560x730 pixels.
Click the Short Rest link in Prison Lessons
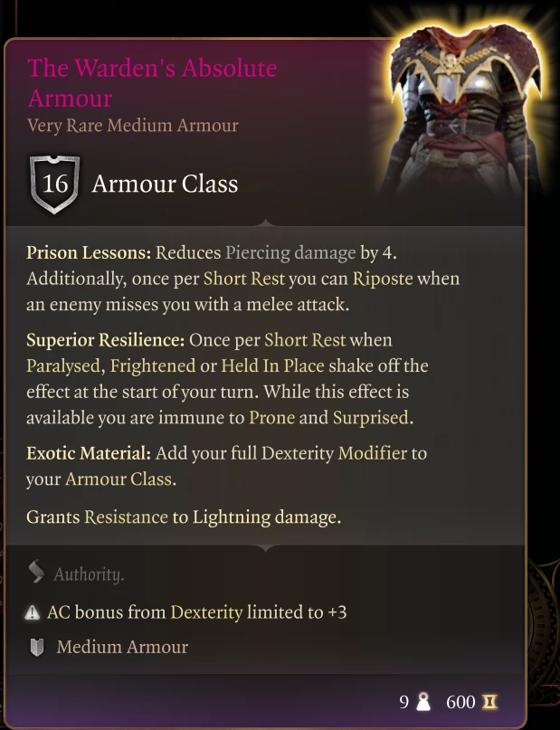244,279
